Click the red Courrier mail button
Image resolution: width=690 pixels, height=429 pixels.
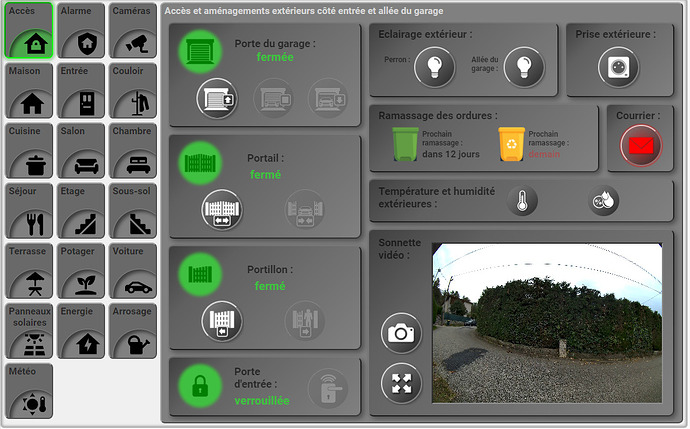point(640,146)
